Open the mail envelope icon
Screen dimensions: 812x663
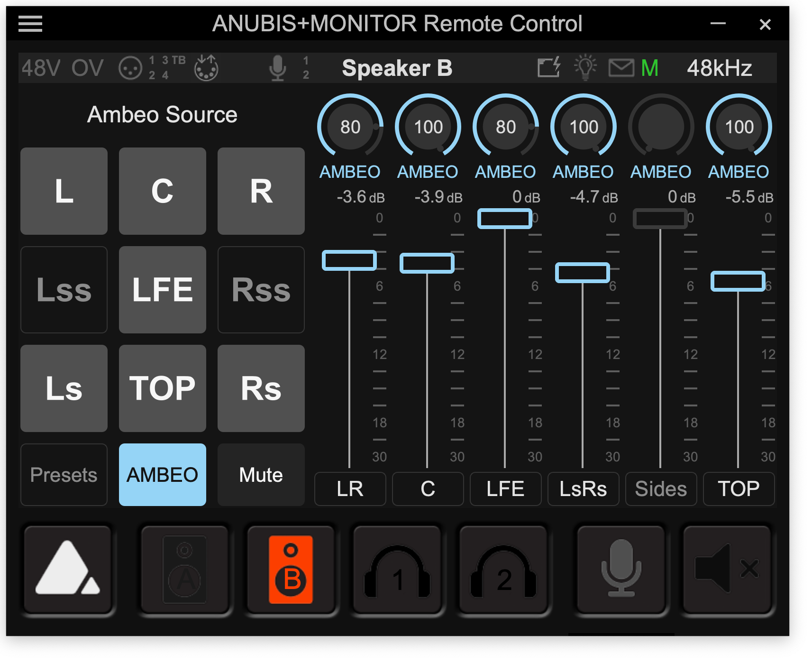coord(621,68)
